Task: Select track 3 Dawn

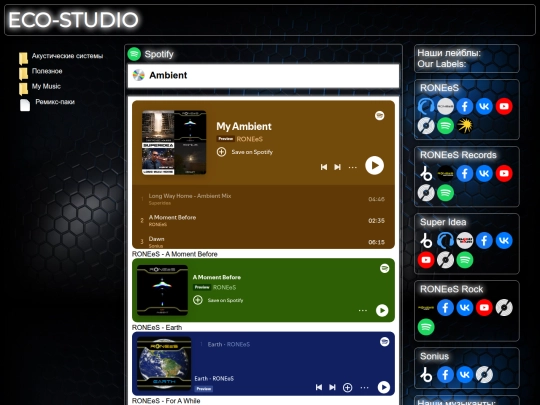Action: coord(263,241)
